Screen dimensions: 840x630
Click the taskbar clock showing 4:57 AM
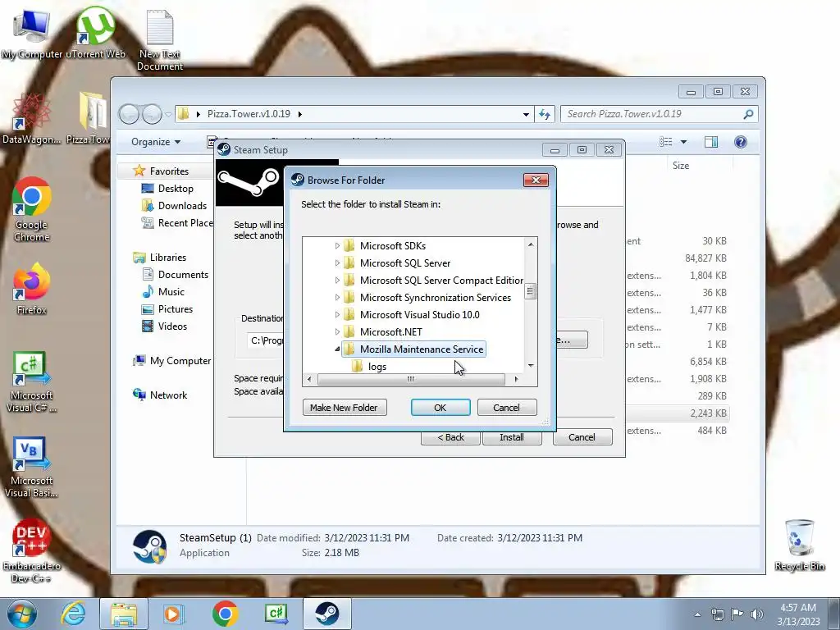798,614
